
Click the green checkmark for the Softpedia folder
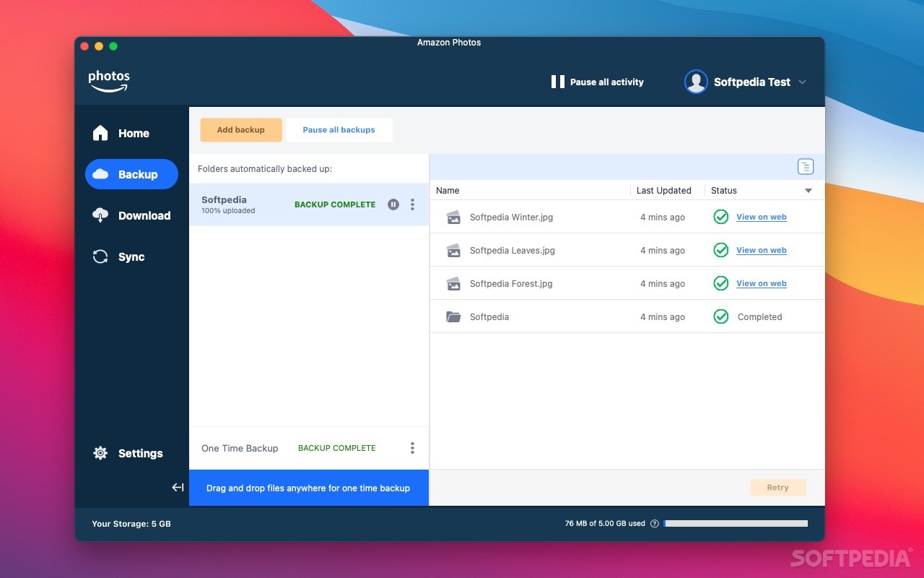[721, 316]
